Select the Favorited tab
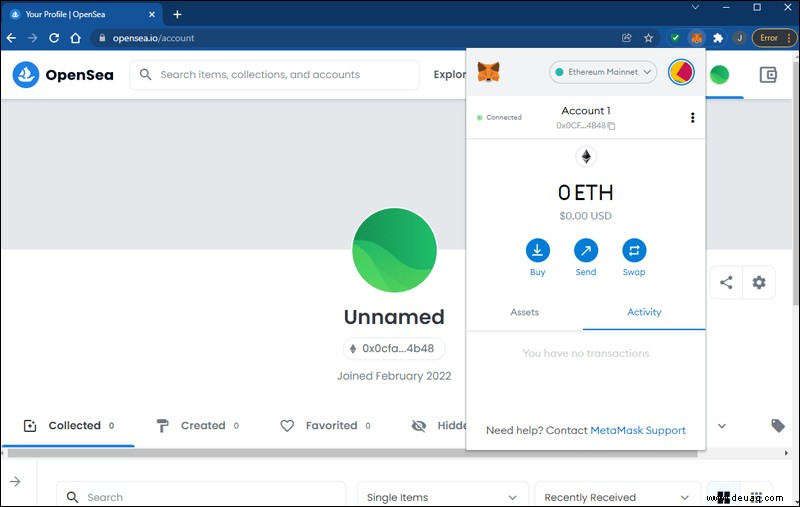 326,426
